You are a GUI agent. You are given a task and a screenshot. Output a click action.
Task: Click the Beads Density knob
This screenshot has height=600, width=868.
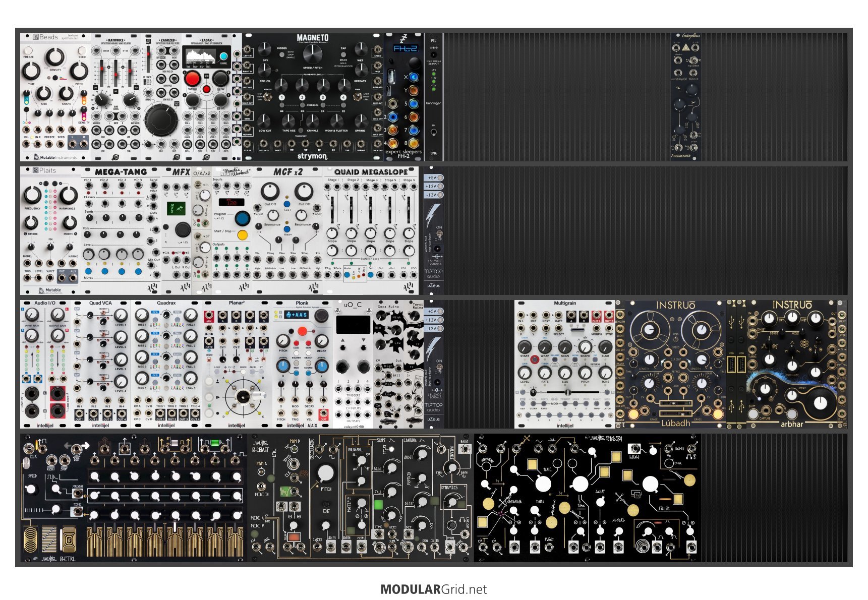pyautogui.click(x=55, y=58)
